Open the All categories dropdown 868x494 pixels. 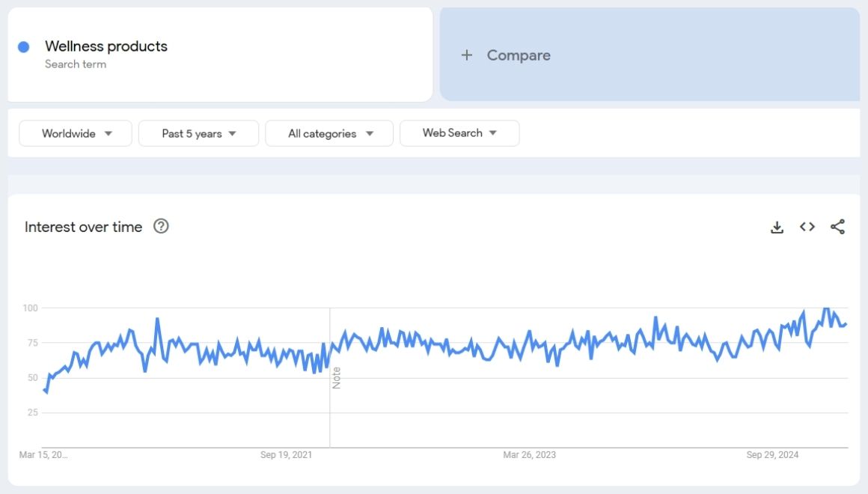(x=329, y=133)
